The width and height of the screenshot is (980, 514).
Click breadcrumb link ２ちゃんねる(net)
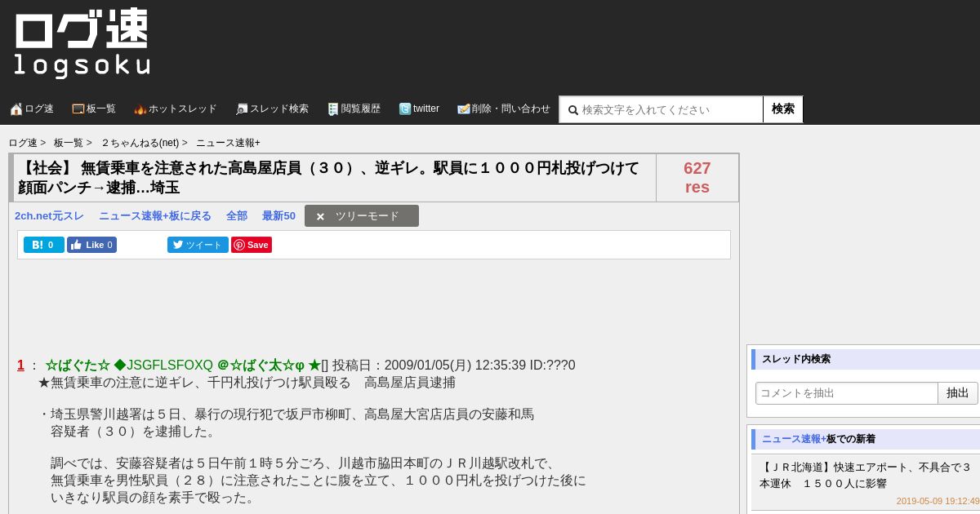pos(140,143)
